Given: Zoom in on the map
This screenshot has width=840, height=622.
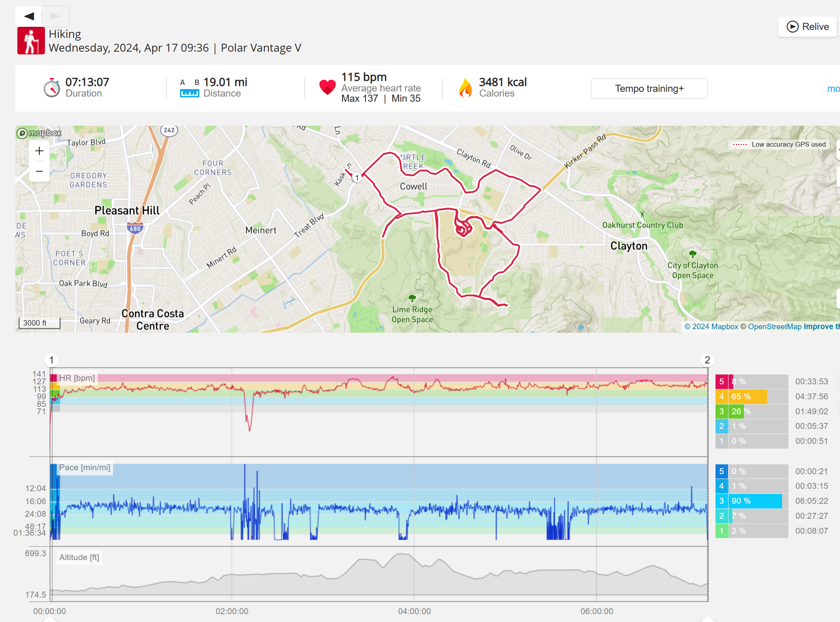Looking at the screenshot, I should click(39, 151).
